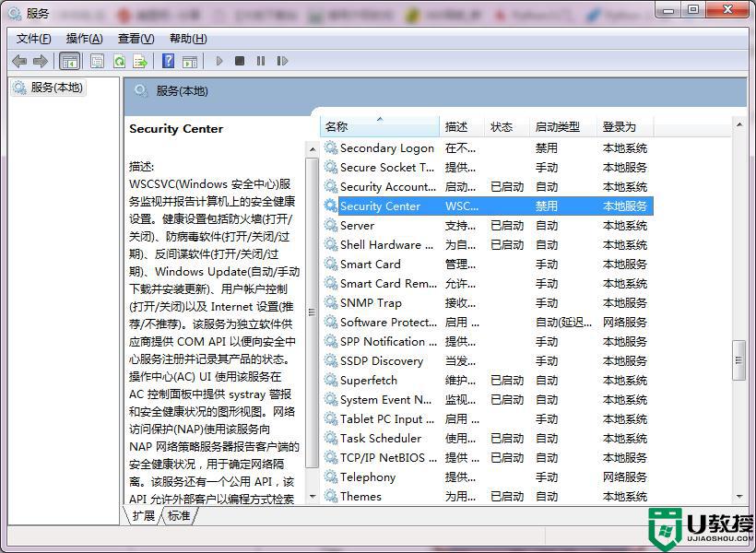Open the 帮助(H) menu
This screenshot has height=553, width=756.
(188, 39)
